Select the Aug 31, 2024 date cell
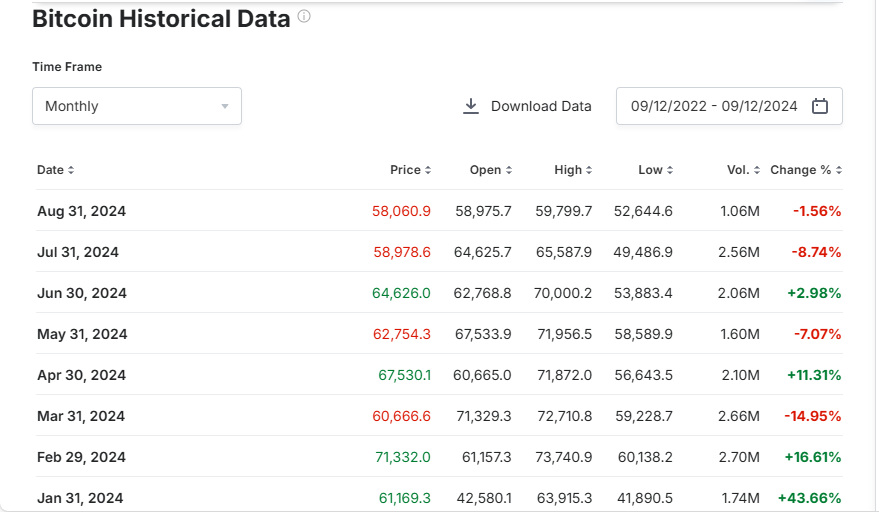This screenshot has height=512, width=879. (x=81, y=211)
